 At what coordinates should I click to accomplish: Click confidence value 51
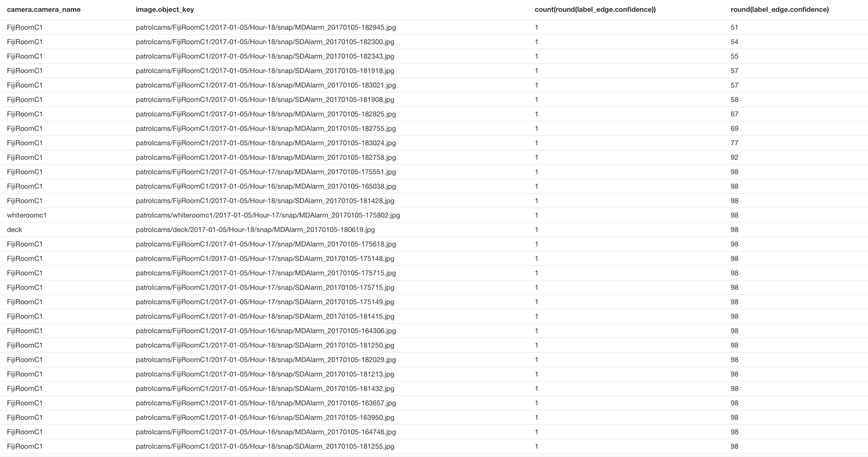734,27
